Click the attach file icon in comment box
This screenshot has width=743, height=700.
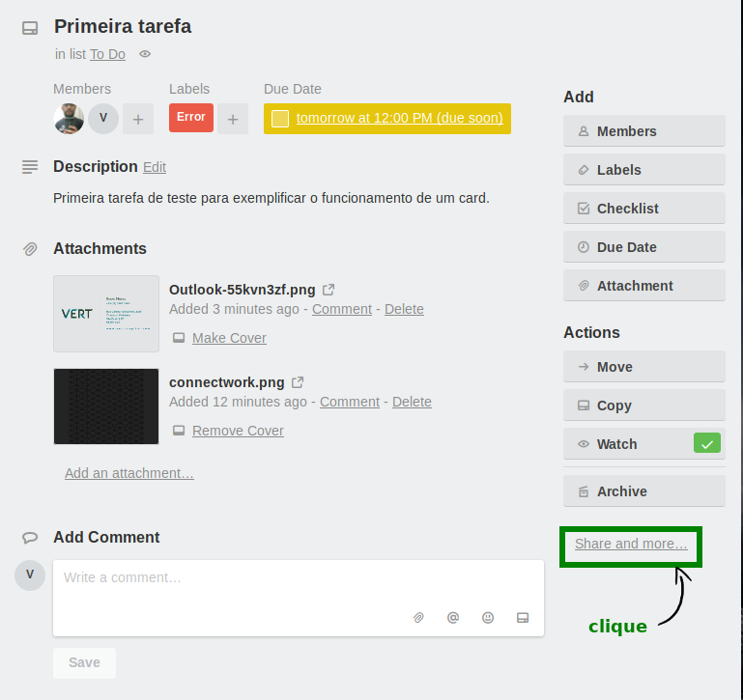tap(418, 618)
